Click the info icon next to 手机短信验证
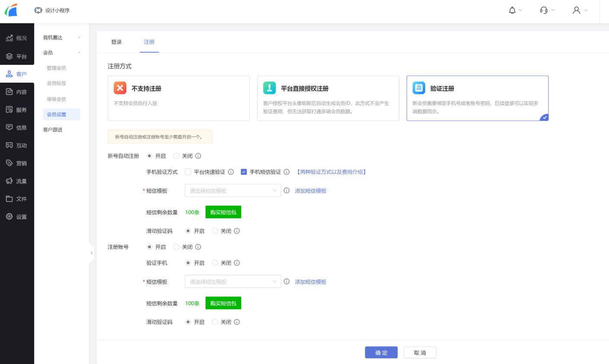609x364 pixels. pyautogui.click(x=287, y=172)
